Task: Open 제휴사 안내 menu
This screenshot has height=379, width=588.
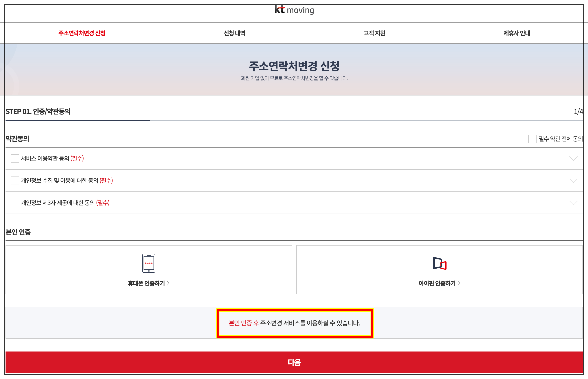Action: [517, 33]
